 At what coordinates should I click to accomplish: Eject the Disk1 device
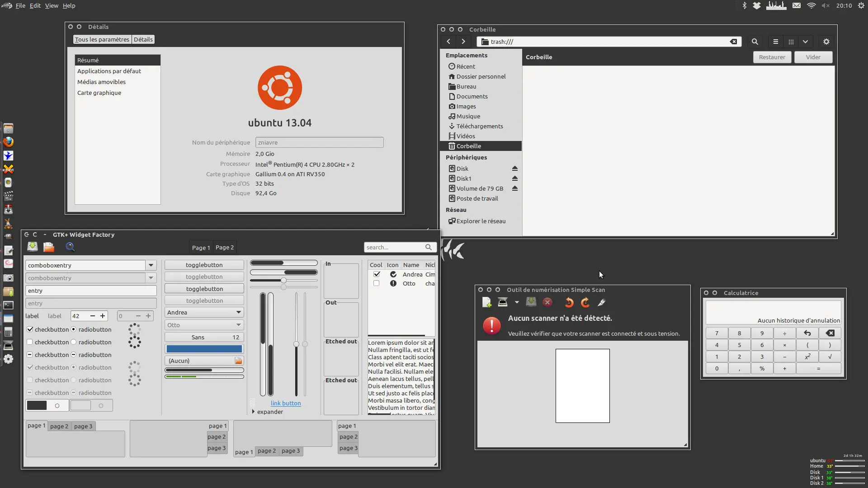(514, 178)
